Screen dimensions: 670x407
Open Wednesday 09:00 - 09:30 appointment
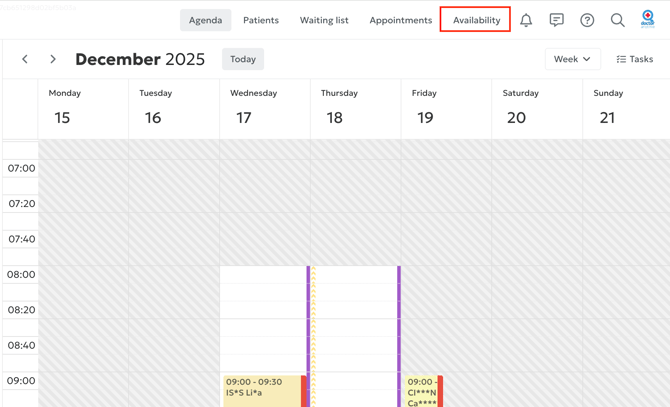pyautogui.click(x=262, y=390)
